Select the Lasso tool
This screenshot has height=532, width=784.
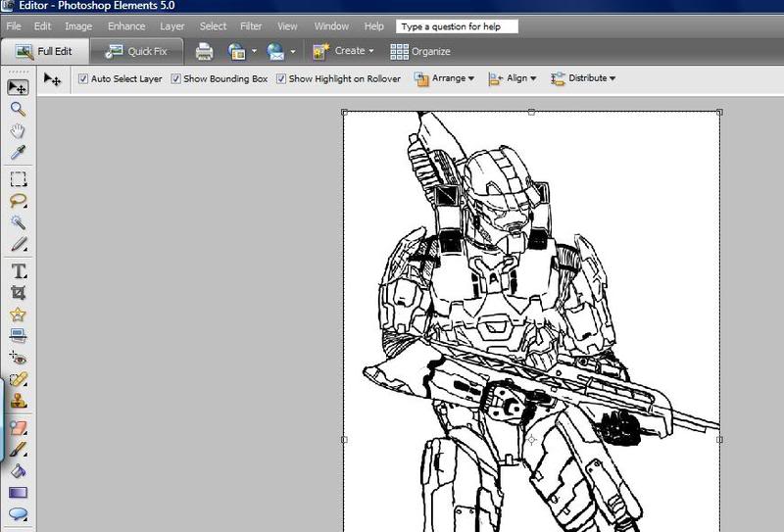pos(18,201)
